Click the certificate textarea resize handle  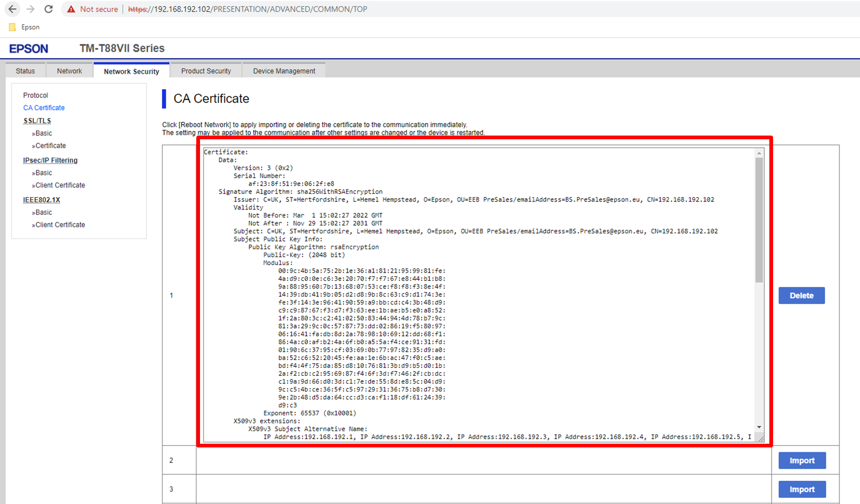pos(761,438)
